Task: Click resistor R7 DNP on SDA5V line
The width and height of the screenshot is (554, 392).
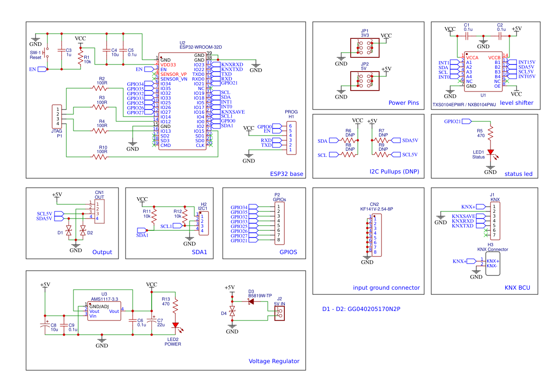Action: point(381,140)
